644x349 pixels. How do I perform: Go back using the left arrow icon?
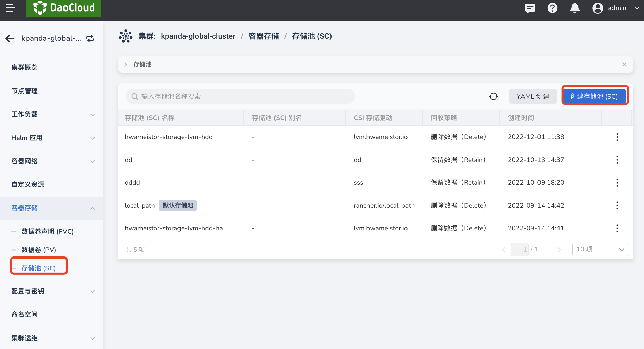point(10,38)
